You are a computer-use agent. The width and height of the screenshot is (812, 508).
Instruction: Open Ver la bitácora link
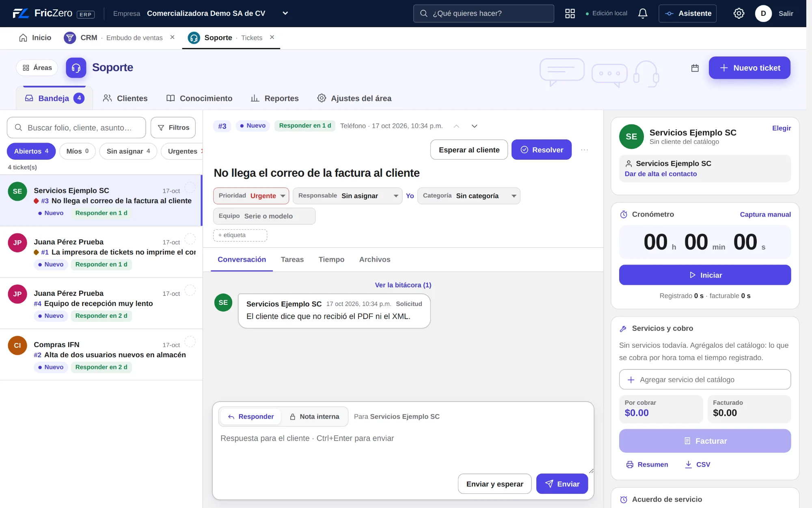click(x=403, y=285)
